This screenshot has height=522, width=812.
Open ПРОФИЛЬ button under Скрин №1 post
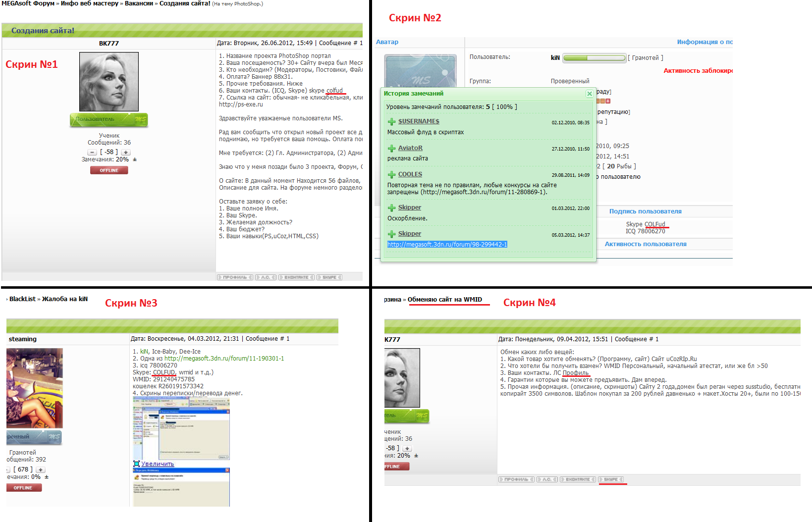pos(235,277)
